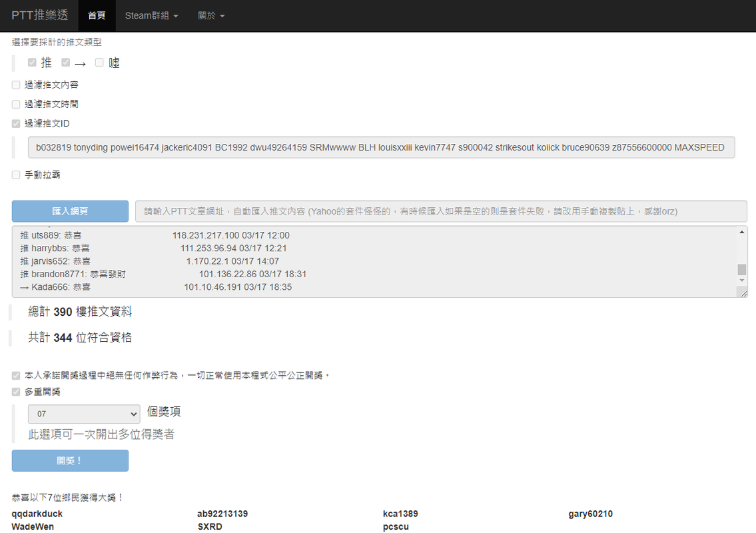This screenshot has height=533, width=756.
Task: Click the harrybbs comment line
Action: tap(153, 249)
